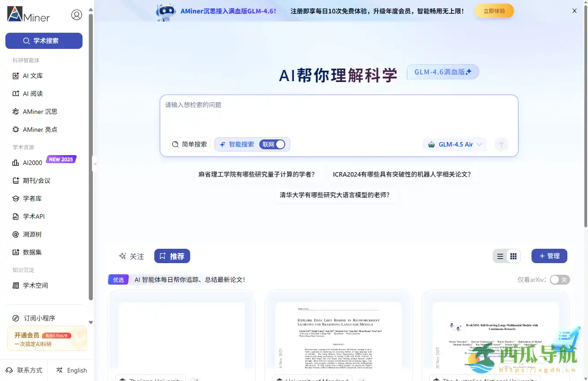Click the user profile icon at top left
The width and height of the screenshot is (588, 381).
[77, 14]
